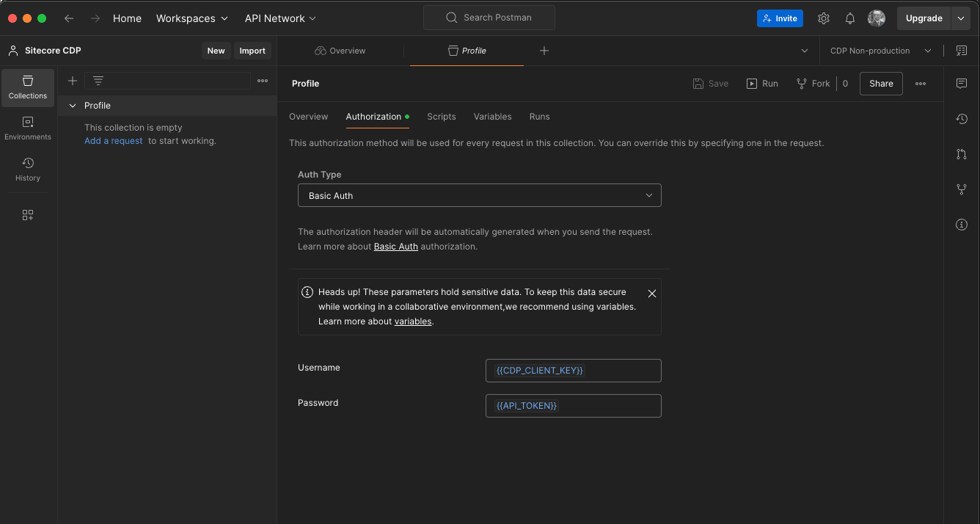The image size is (980, 524).
Task: Open pull requests icon in right sidebar
Action: (x=962, y=154)
